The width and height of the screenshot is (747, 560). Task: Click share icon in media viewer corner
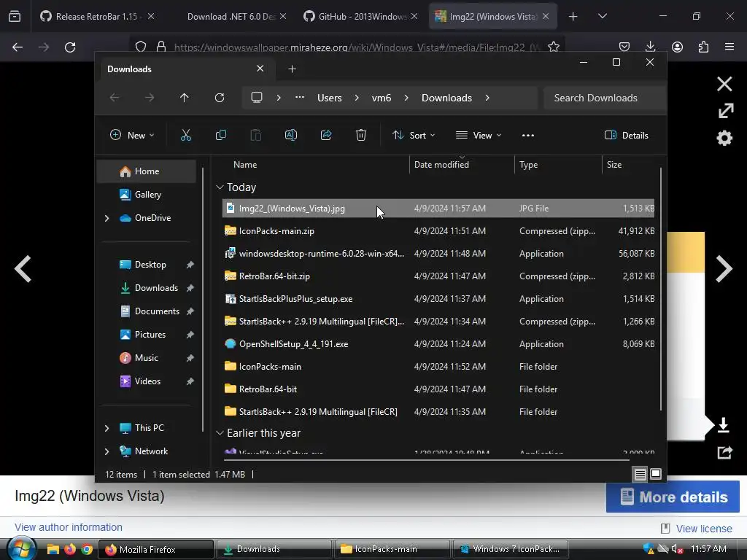724,452
